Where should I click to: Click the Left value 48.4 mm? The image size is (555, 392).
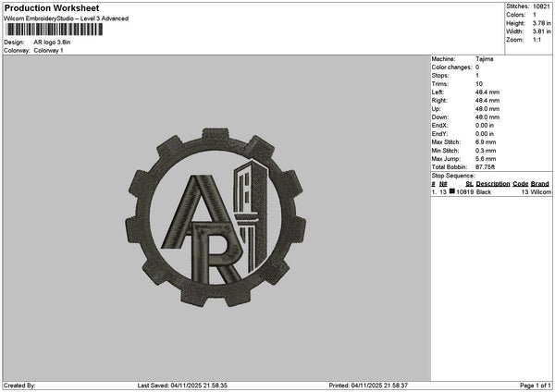point(487,92)
